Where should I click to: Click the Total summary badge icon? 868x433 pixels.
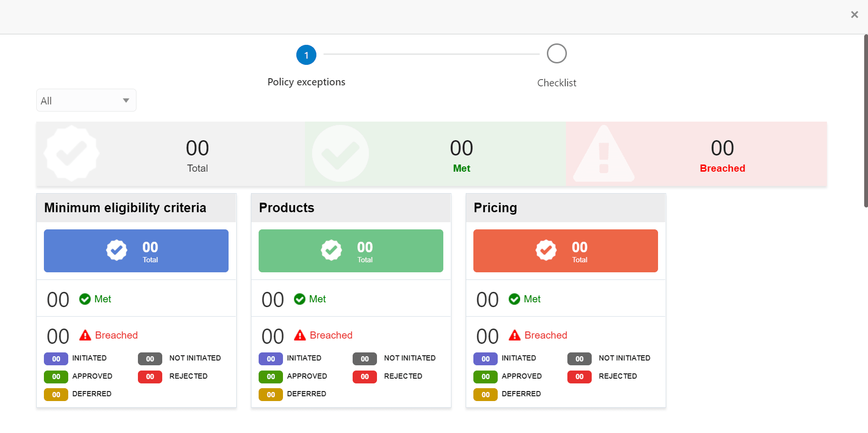point(72,154)
